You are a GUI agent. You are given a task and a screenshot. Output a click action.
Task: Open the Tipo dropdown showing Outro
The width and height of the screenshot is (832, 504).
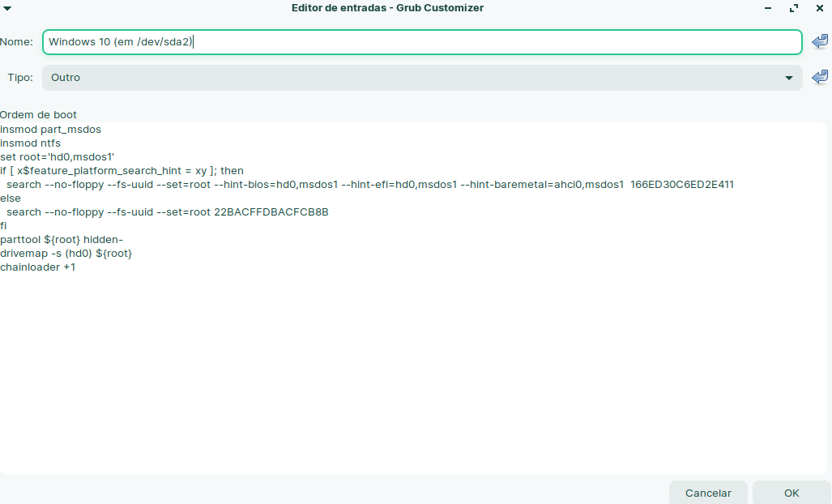tap(422, 78)
